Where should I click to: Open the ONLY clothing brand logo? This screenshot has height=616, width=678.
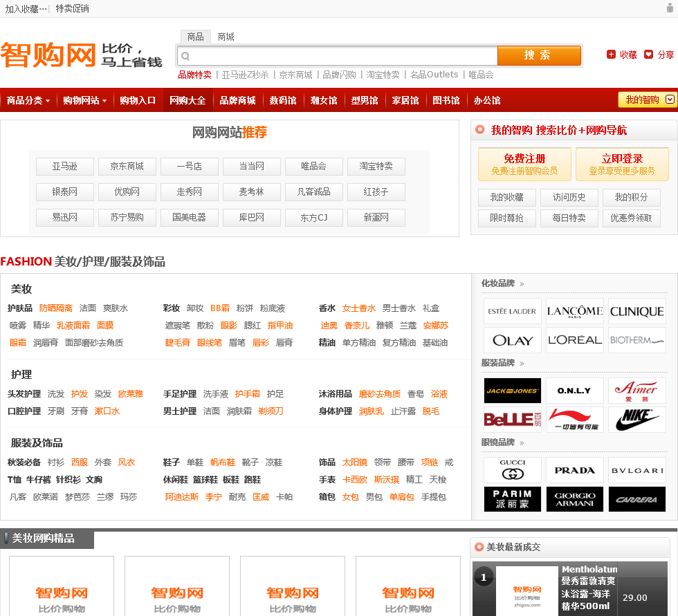[x=574, y=391]
